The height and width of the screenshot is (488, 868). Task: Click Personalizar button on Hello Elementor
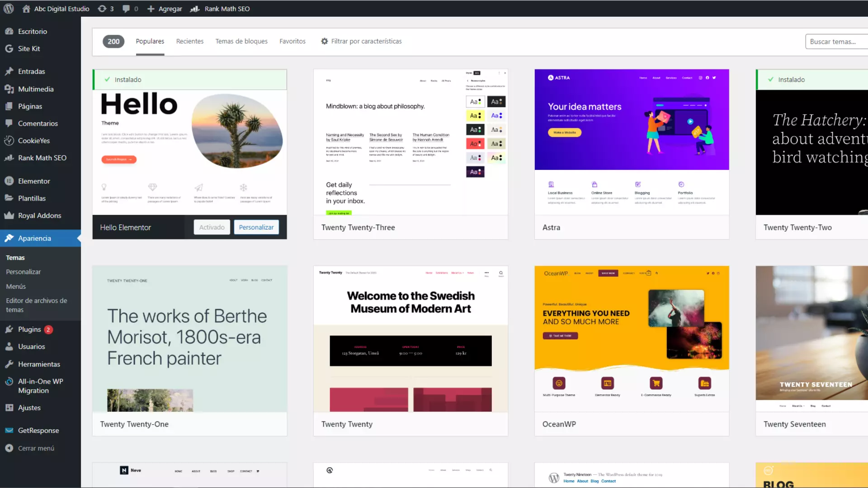click(256, 227)
